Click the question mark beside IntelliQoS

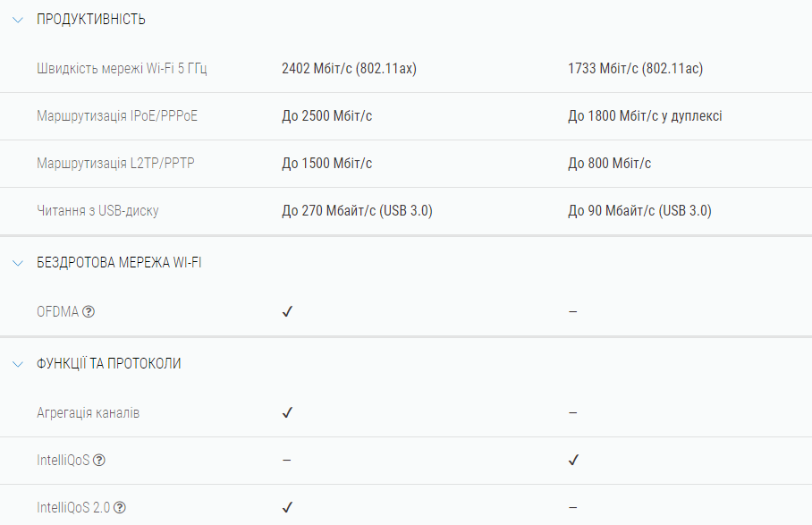click(99, 461)
